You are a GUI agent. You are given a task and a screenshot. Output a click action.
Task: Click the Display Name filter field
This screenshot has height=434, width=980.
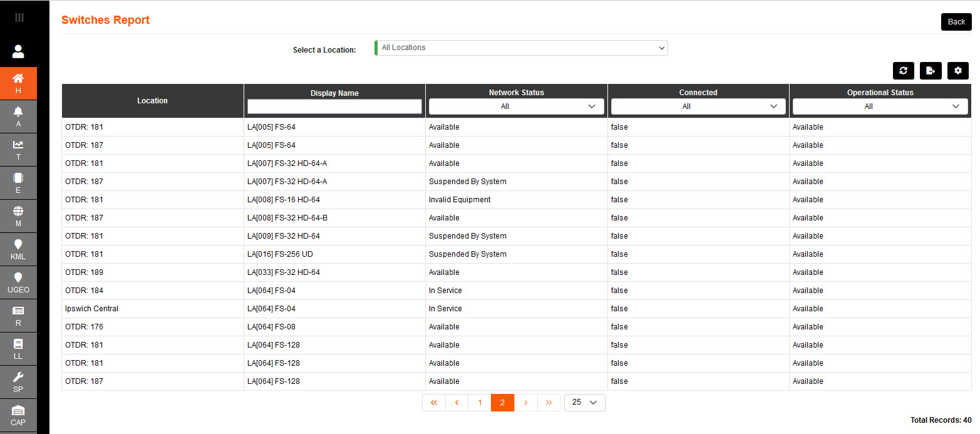tap(334, 106)
